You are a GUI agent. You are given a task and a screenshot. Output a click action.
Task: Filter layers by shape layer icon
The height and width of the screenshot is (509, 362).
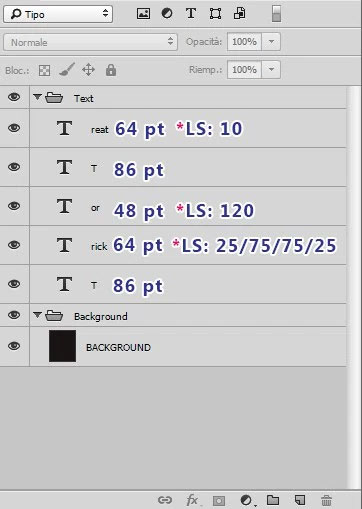pos(215,14)
